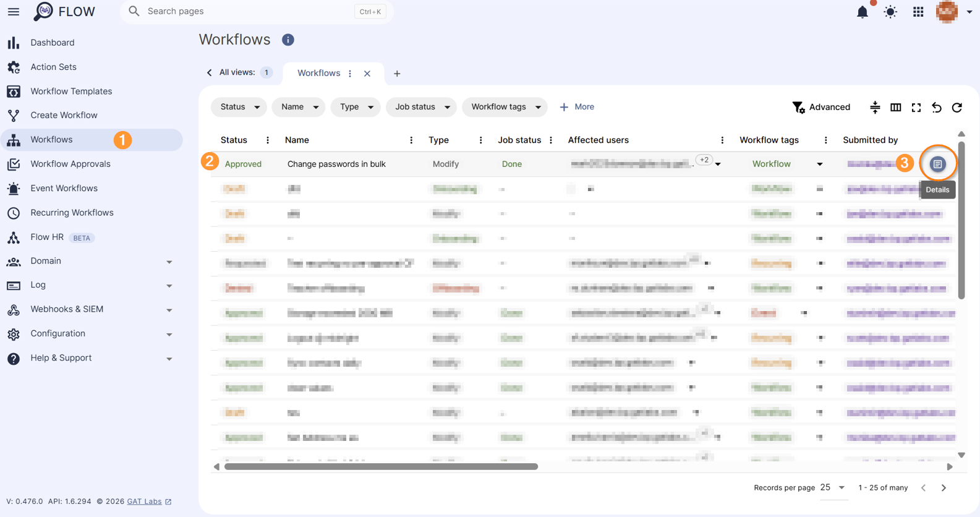The image size is (980, 517).
Task: Open the Job status column menu
Action: [x=551, y=140]
